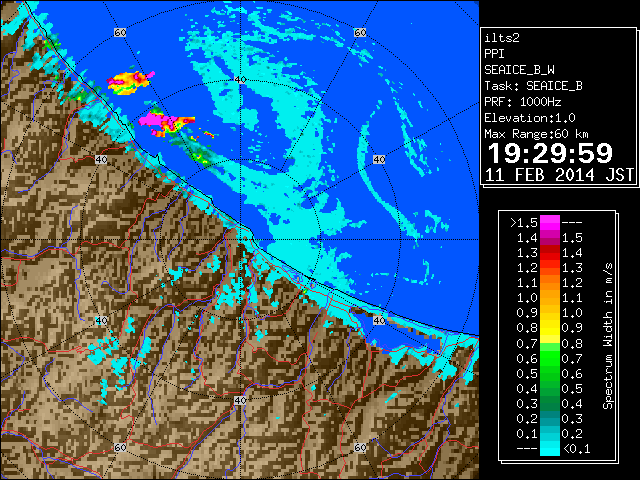Click the ">1.5" legend label
The image size is (640, 480).
coord(523,223)
